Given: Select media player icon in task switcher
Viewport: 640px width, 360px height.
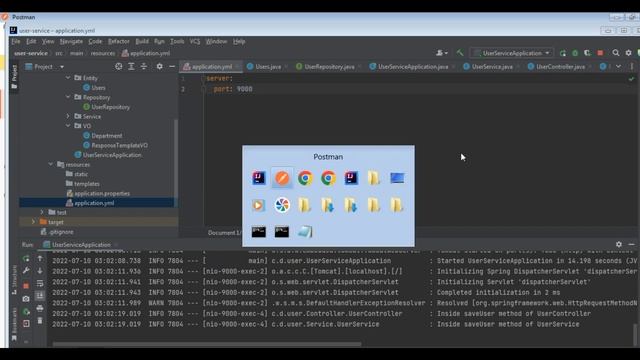Looking at the screenshot, I should click(x=258, y=205).
